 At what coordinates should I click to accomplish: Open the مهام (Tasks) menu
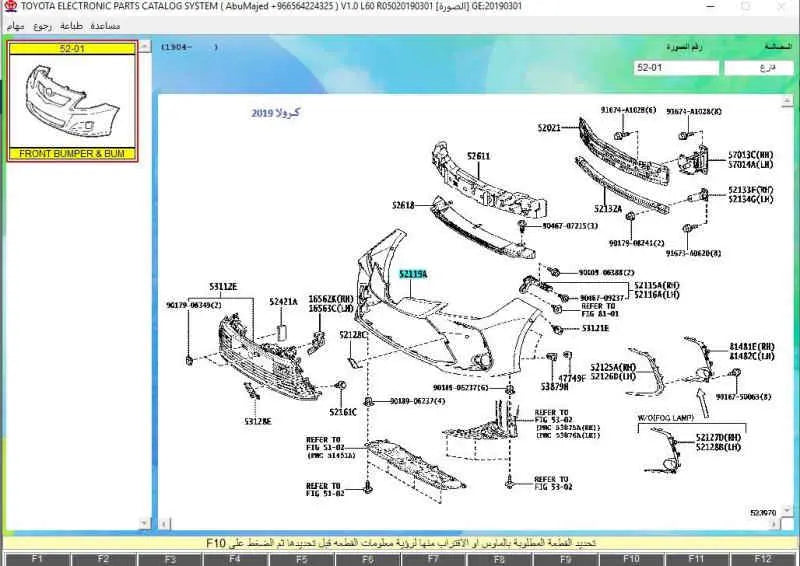click(16, 24)
